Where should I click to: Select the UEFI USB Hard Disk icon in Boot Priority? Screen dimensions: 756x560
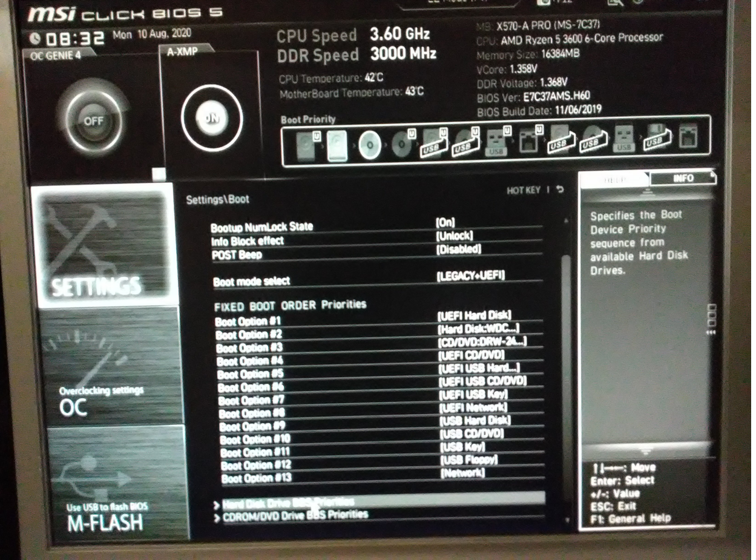click(x=435, y=143)
